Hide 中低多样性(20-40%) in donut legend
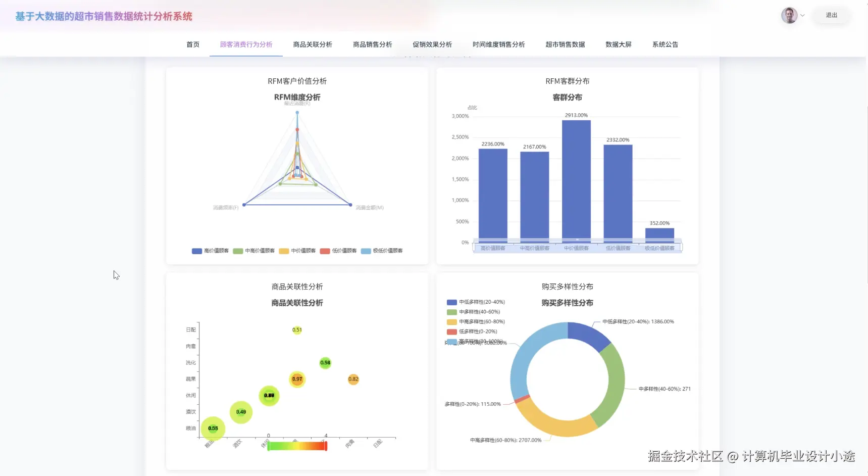Viewport: 868px width, 476px height. point(475,302)
